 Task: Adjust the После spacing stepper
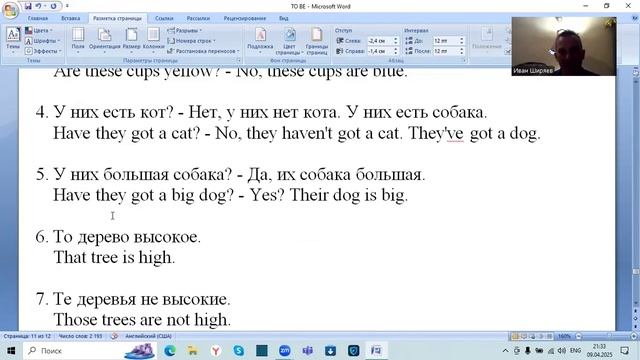click(462, 51)
